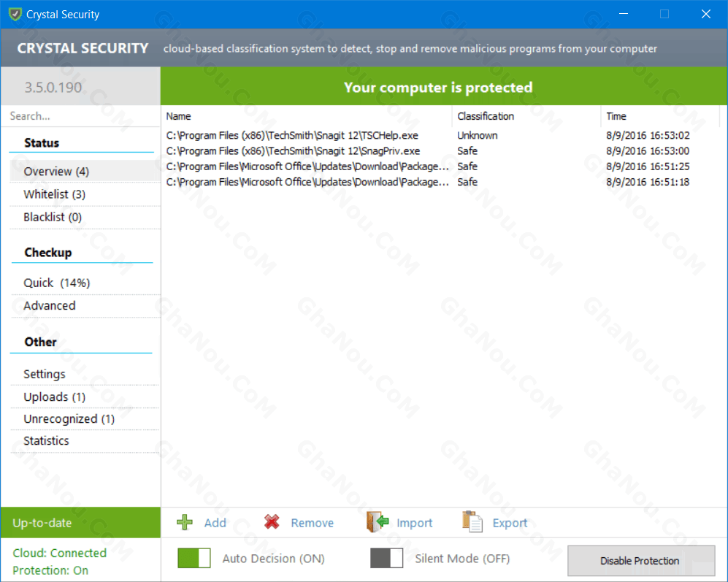Open the Uploads (1) section
The image size is (728, 582).
tap(85, 397)
